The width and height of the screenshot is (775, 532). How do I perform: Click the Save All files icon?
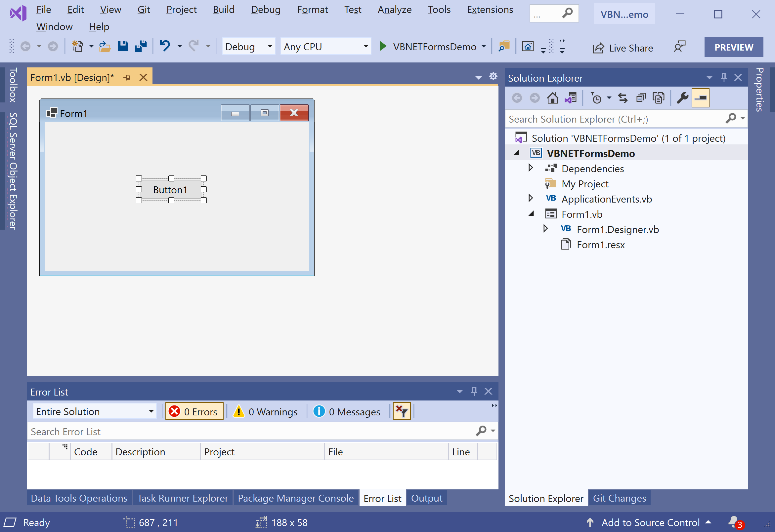pos(144,47)
